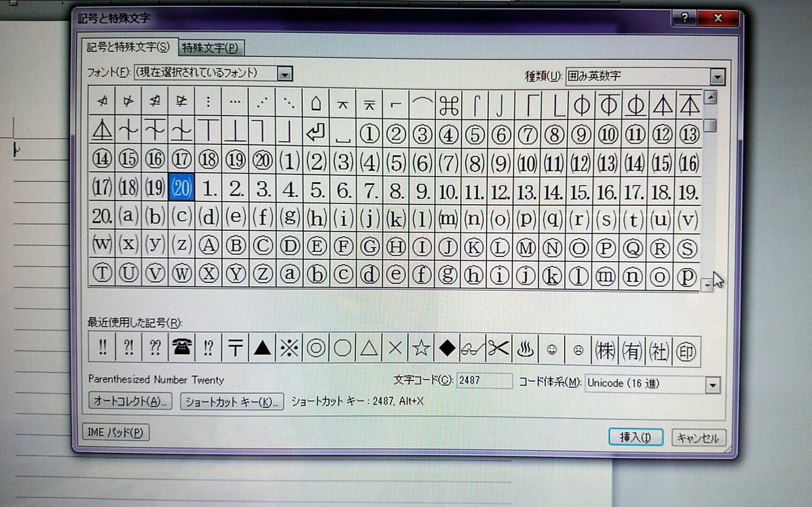The height and width of the screenshot is (507, 812).
Task: Pick the command key ⌘ symbol
Action: [448, 105]
